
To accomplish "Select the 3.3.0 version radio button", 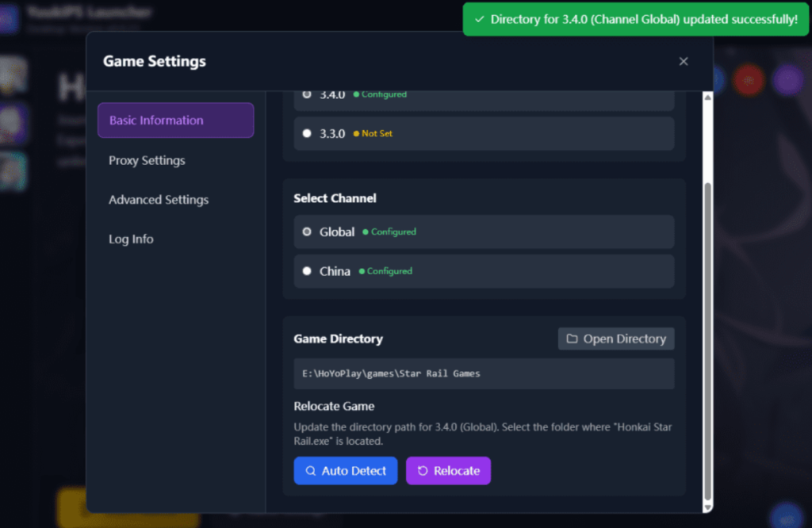I will point(307,134).
